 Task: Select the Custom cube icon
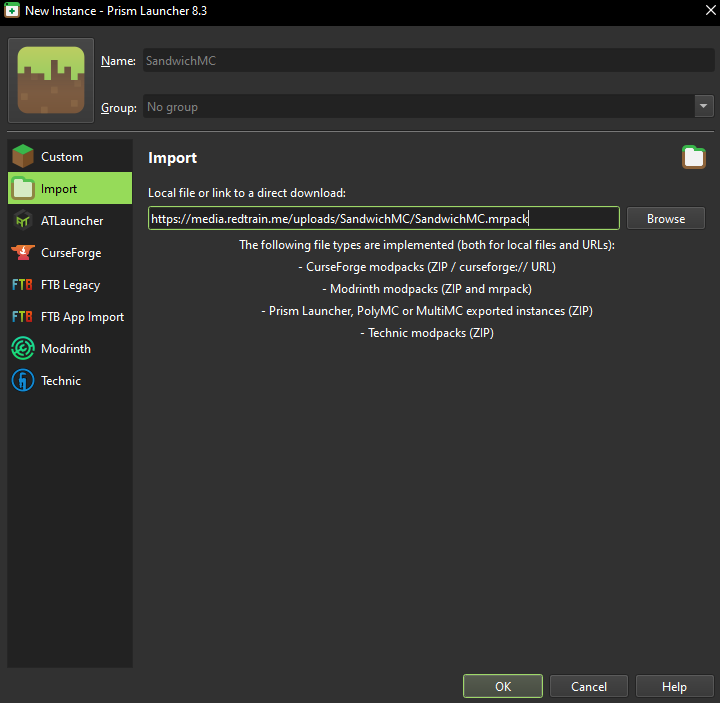click(x=23, y=156)
